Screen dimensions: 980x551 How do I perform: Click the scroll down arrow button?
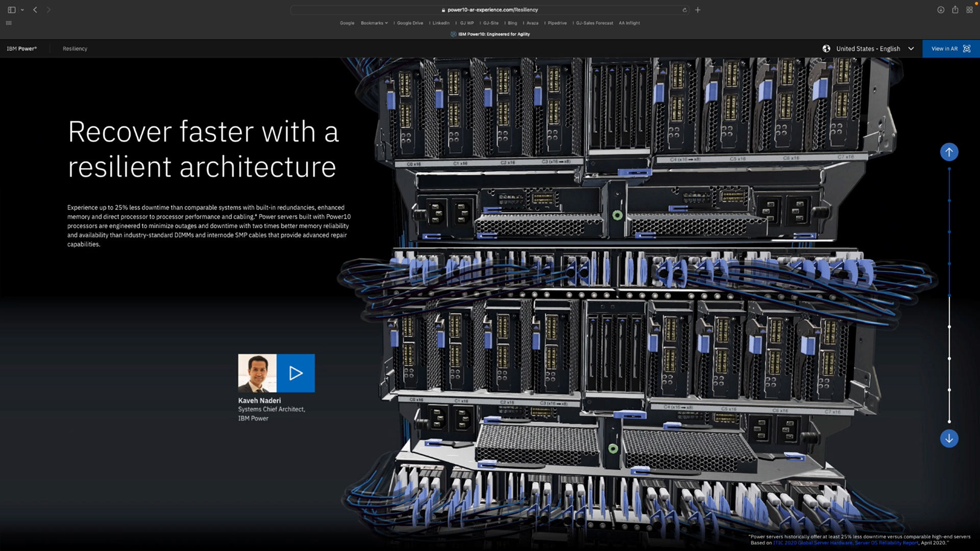[x=949, y=438]
